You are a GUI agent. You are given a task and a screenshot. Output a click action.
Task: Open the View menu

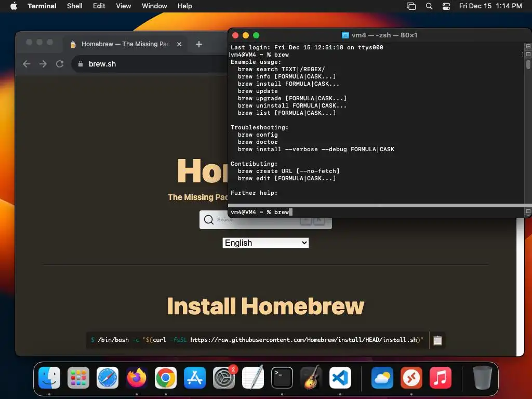pyautogui.click(x=124, y=6)
